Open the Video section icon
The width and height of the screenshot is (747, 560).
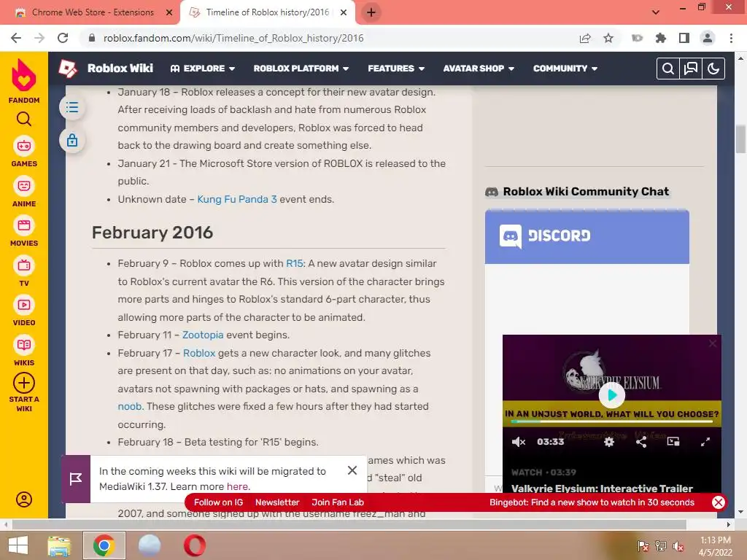pos(24,305)
